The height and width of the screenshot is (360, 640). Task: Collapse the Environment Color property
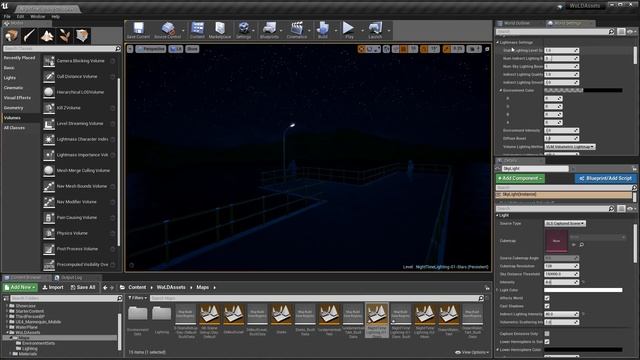coord(501,90)
